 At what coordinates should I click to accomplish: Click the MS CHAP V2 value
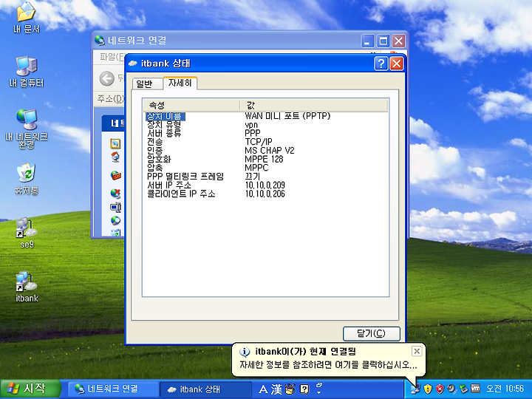pyautogui.click(x=270, y=150)
